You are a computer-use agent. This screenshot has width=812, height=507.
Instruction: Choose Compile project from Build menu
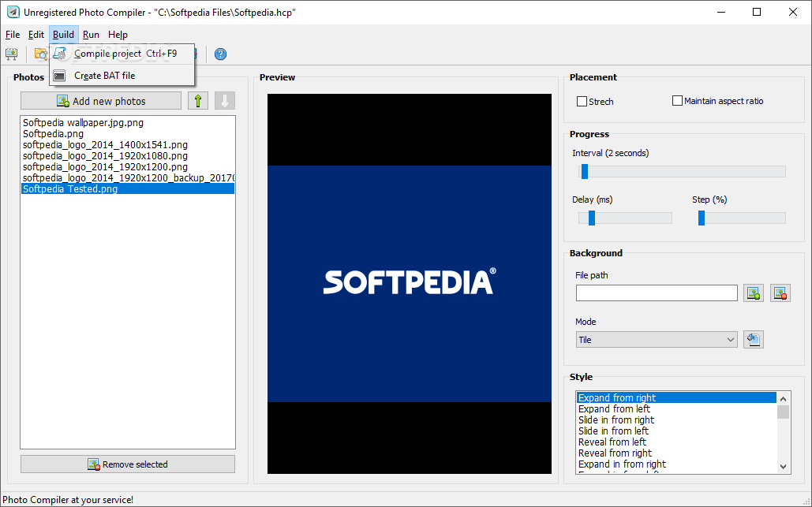point(122,54)
